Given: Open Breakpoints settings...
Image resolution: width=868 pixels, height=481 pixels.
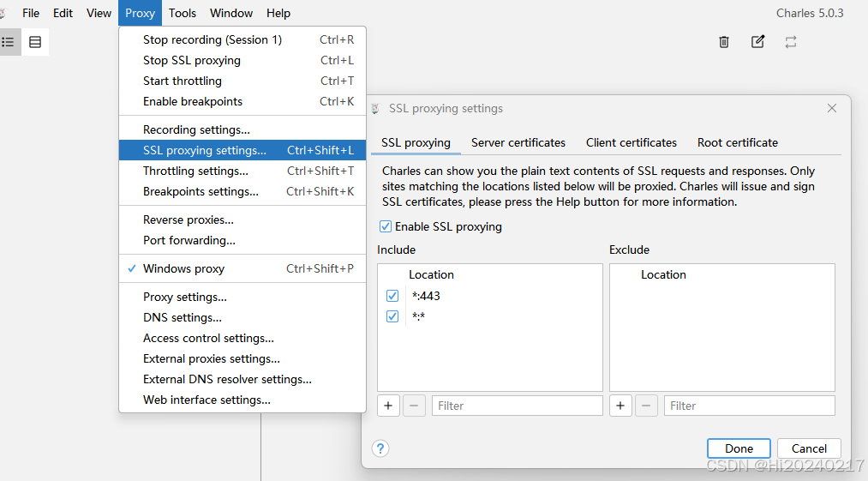Looking at the screenshot, I should tap(242, 191).
